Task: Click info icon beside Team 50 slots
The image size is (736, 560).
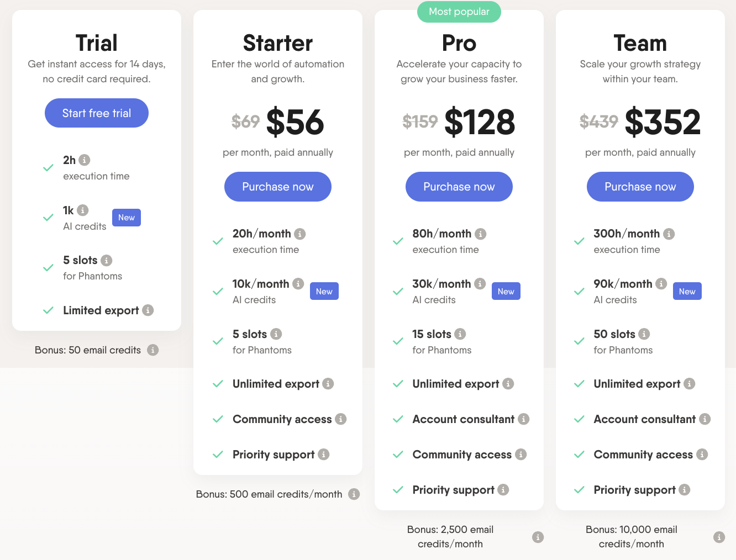Action: [644, 334]
